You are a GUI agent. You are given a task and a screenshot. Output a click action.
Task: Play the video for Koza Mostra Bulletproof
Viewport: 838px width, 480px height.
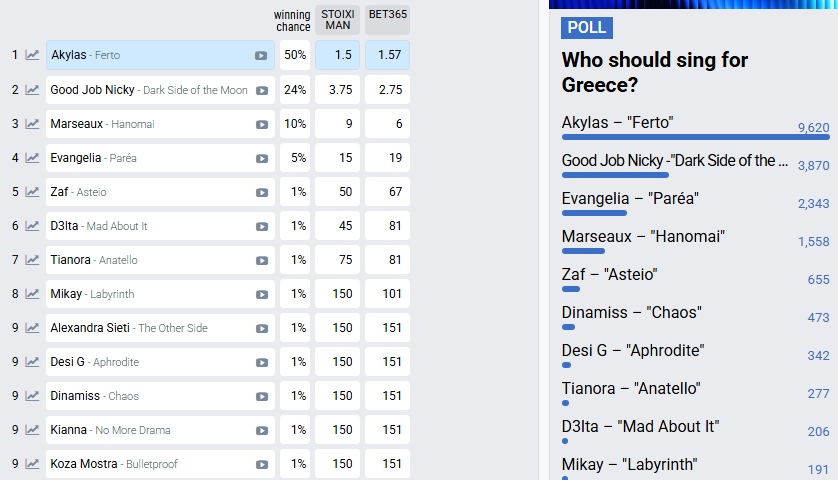(x=262, y=464)
